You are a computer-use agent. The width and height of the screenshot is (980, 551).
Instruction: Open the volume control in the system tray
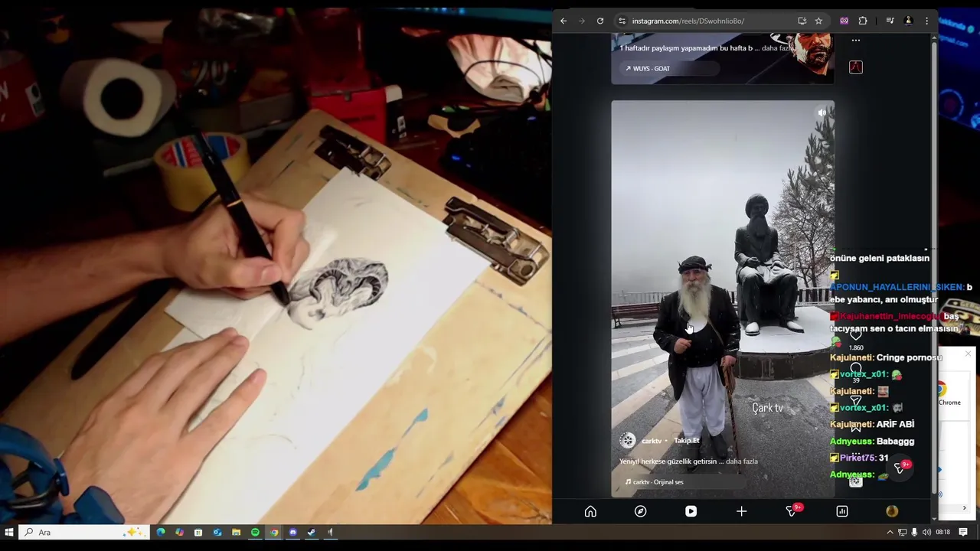pyautogui.click(x=926, y=532)
